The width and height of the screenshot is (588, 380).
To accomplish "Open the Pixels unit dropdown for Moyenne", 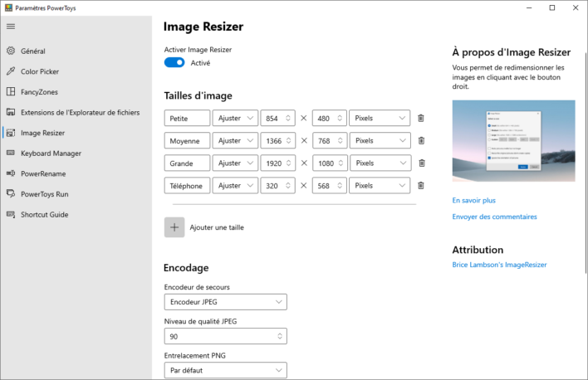I will [x=380, y=140].
